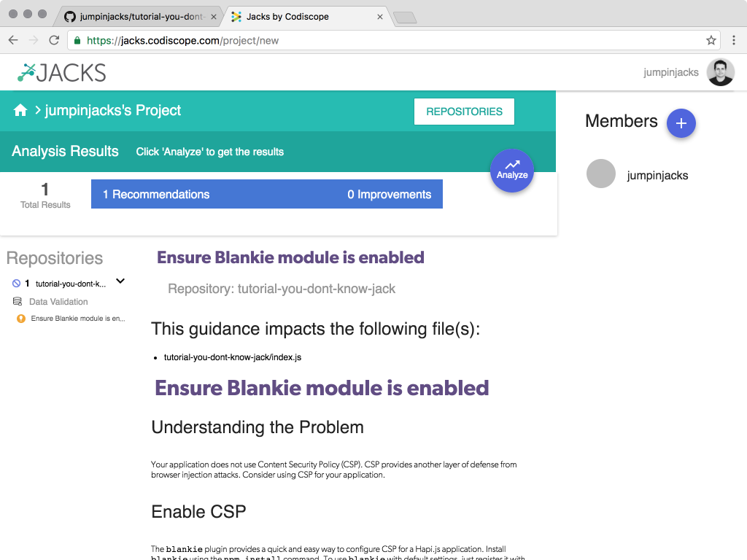Open the jumpinjacks profile avatar
This screenshot has width=747, height=560.
(x=720, y=72)
